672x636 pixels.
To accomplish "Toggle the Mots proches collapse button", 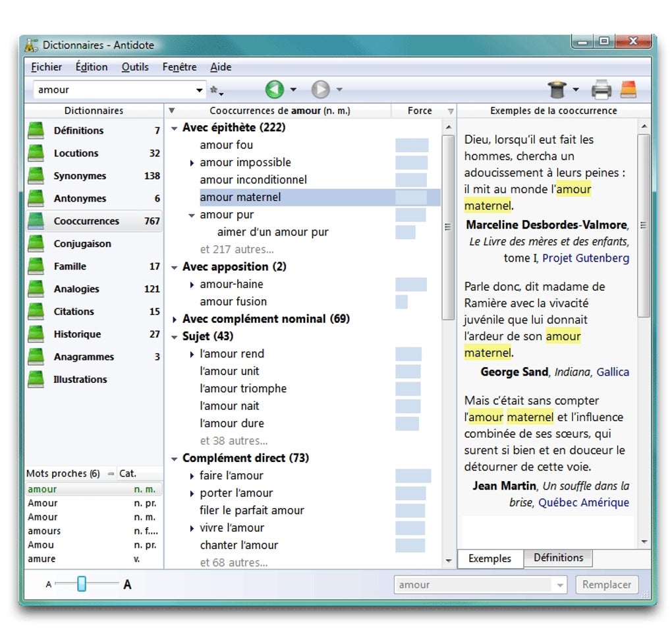I will pos(111,473).
